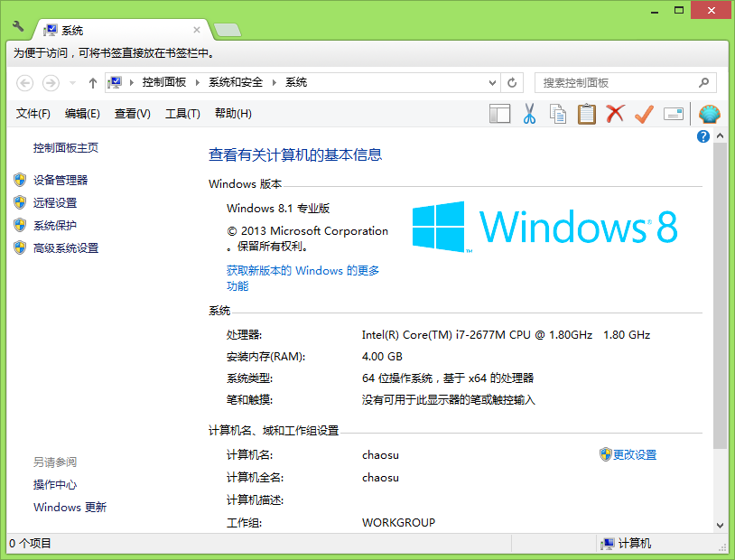The height and width of the screenshot is (560, 735).
Task: Click the monitor icon on the 系统 tab
Action: pos(51,31)
